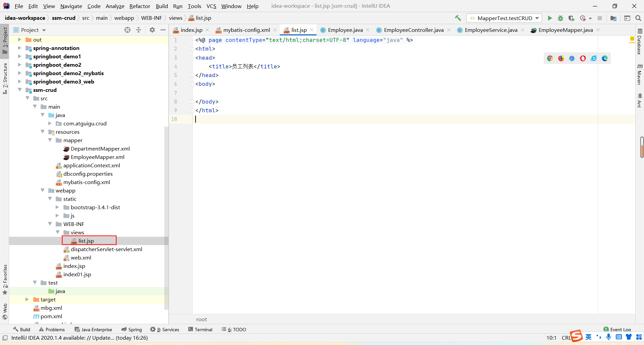Open Project panel settings gear
The height and width of the screenshot is (345, 644).
coord(152,30)
